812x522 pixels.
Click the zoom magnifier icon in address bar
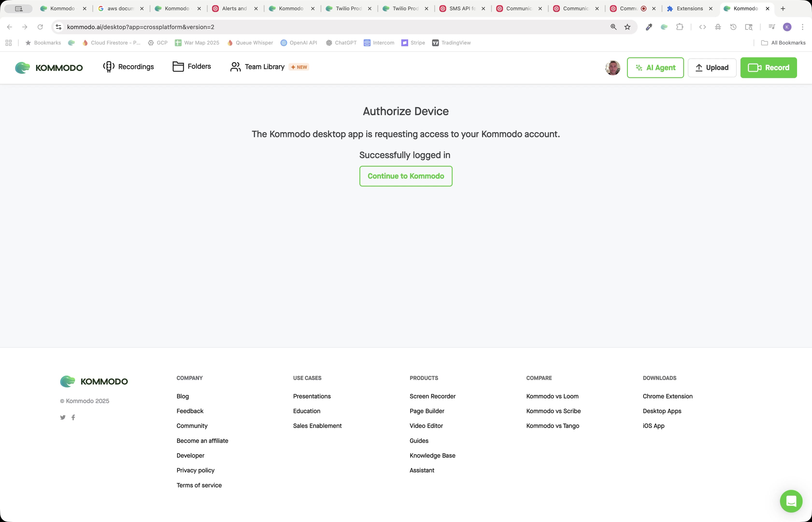pyautogui.click(x=613, y=27)
